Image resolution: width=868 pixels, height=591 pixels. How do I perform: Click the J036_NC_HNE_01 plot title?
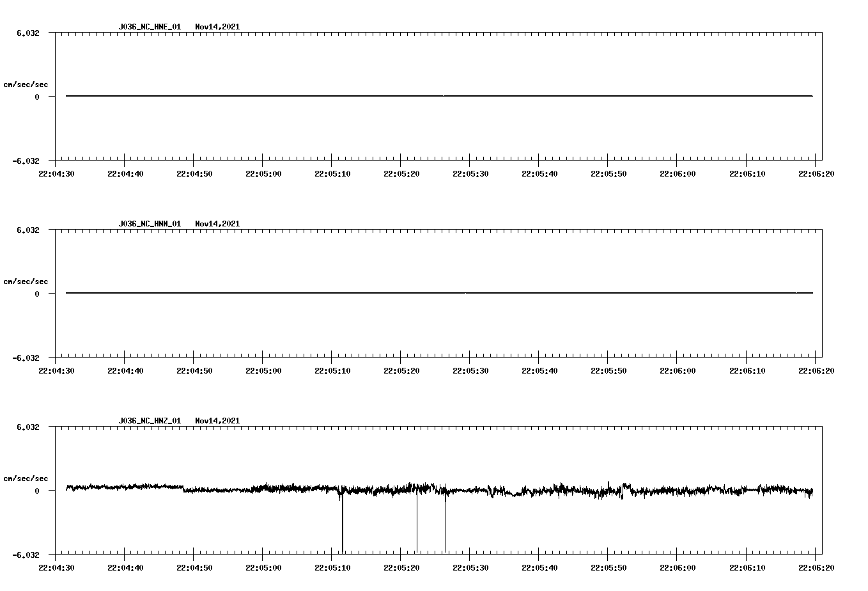150,27
